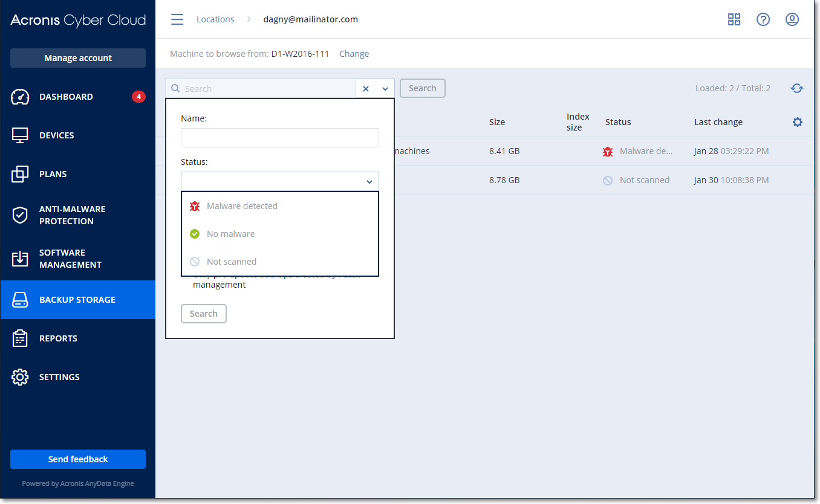
Task: Go to Anti-Malware Protection section
Action: click(x=72, y=215)
